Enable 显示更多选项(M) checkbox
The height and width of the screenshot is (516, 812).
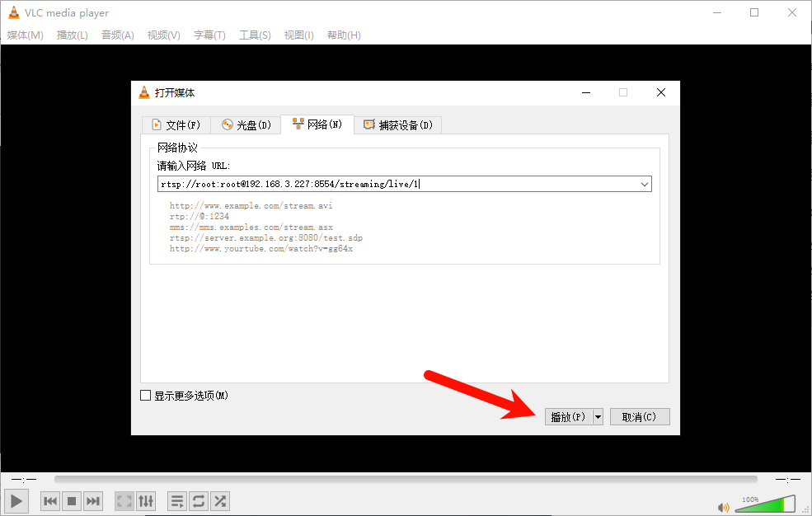(146, 396)
